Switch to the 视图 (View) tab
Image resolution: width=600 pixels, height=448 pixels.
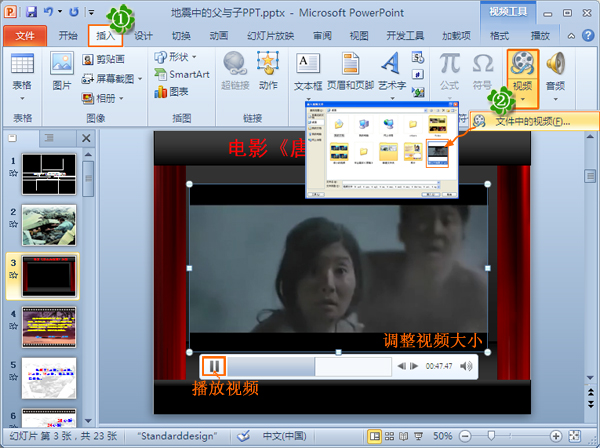[359, 36]
